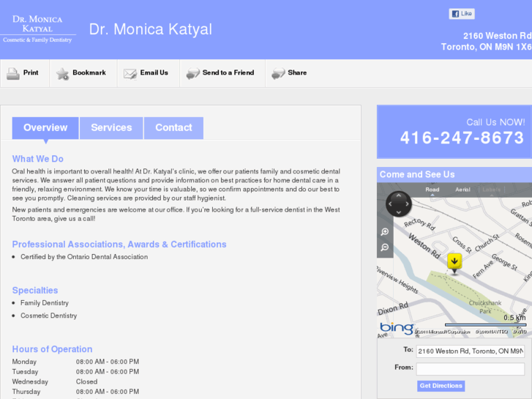The image size is (532, 399).
Task: Click the What We Do heading
Action: (37, 159)
